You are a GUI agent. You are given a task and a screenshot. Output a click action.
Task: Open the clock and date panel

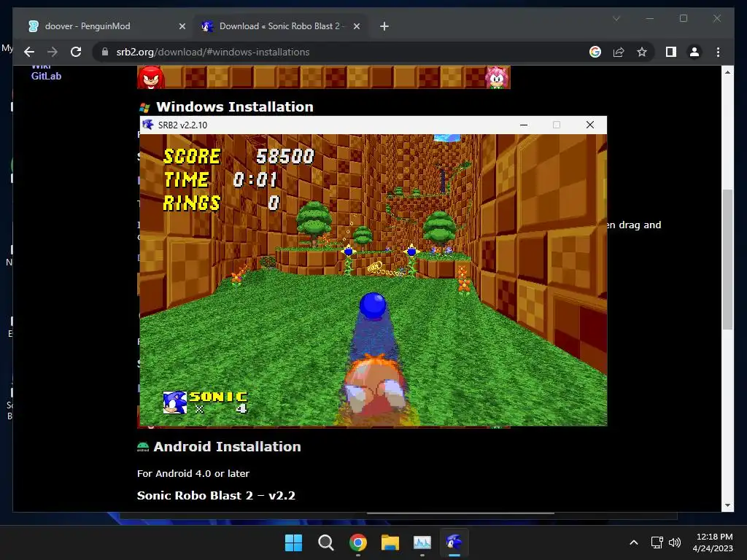coord(713,542)
